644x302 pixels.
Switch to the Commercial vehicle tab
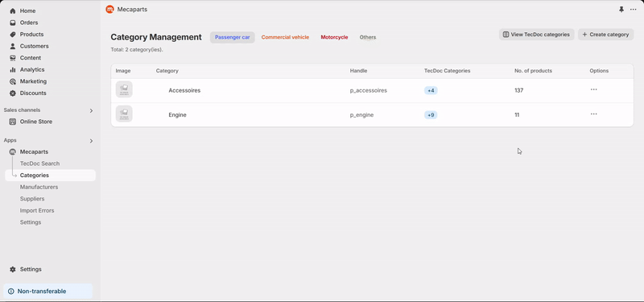click(285, 37)
